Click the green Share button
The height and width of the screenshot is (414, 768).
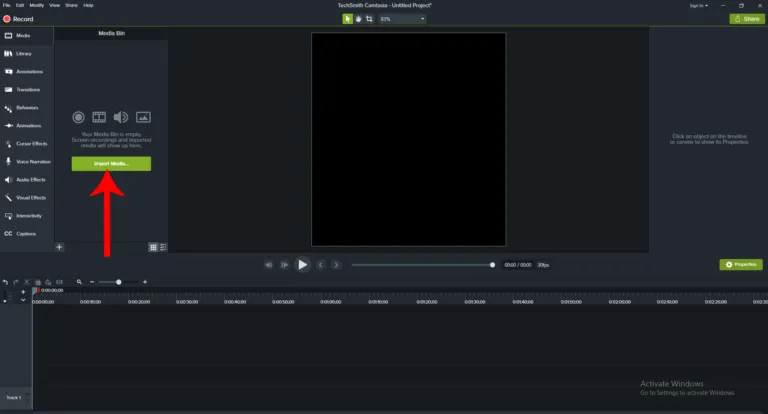[x=746, y=18]
